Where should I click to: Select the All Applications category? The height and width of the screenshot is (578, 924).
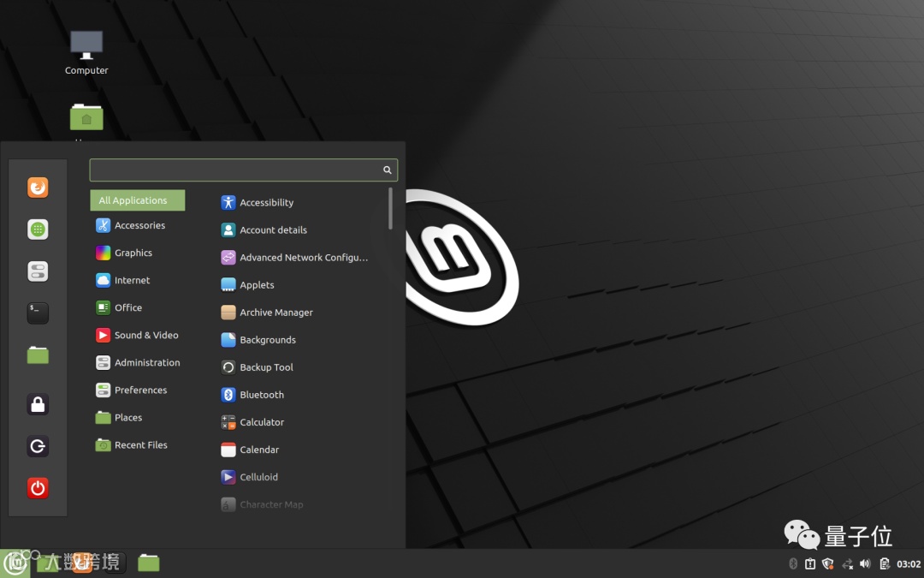coord(137,200)
